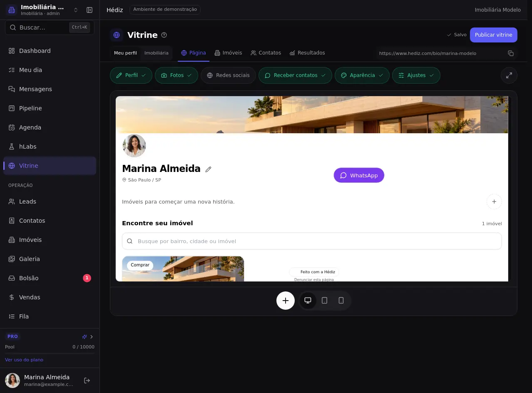Expand the Perfil section chip
Screen dimensions: 532x393
tap(131, 75)
